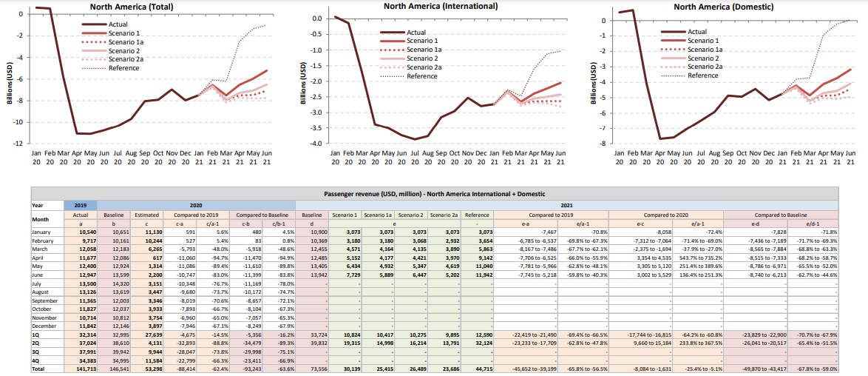Click the total Reference value 44,715

click(483, 369)
